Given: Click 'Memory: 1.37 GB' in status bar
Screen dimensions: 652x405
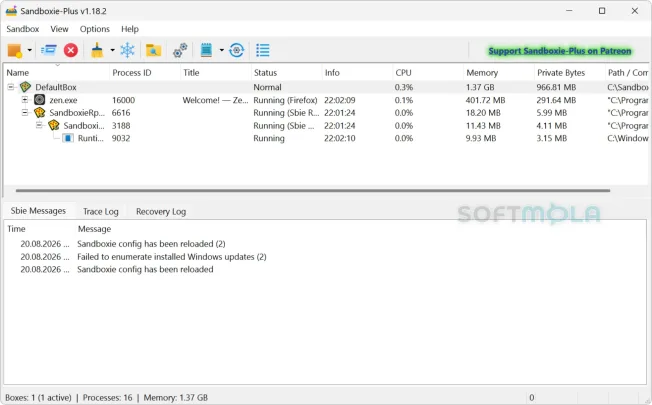Looking at the screenshot, I should click(x=175, y=398).
